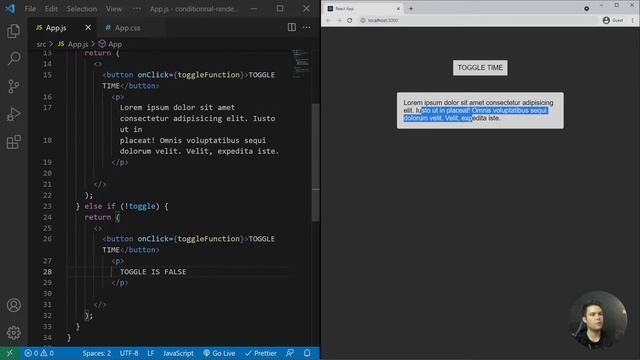Click the browser address bar localhost:3000

(478, 20)
